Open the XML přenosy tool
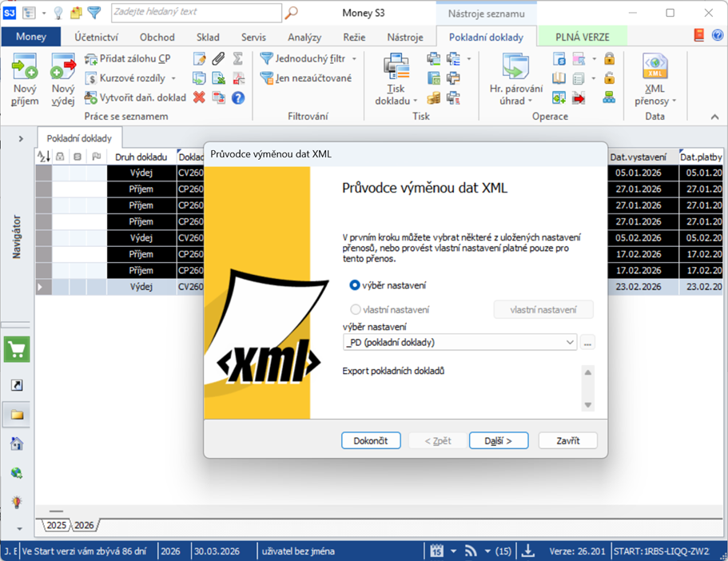Image resolution: width=728 pixels, height=561 pixels. point(654,68)
